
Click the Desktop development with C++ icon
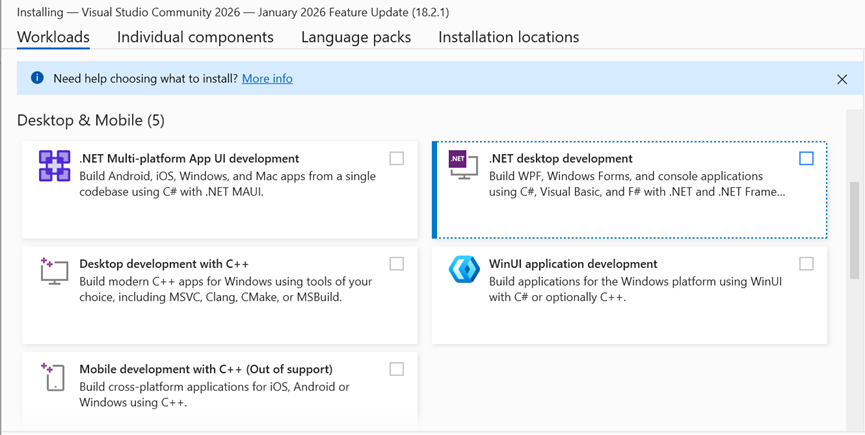[54, 271]
